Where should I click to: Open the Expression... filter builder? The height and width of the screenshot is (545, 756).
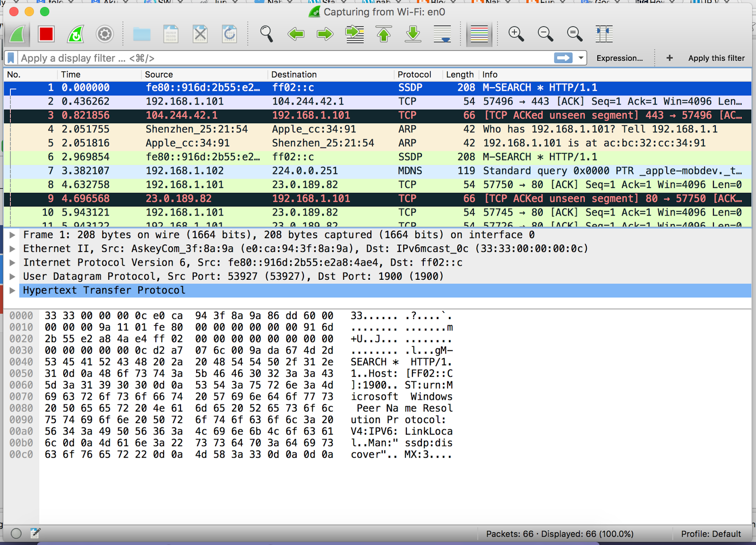coord(619,58)
